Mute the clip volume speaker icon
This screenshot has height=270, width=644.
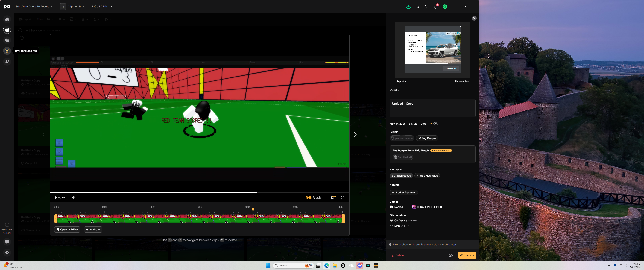[x=73, y=198]
